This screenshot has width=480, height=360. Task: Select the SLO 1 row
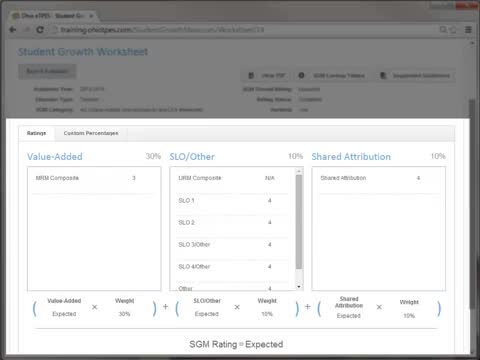232,200
